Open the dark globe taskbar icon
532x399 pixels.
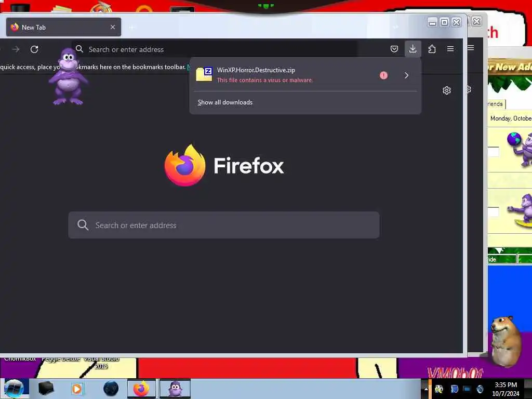pyautogui.click(x=111, y=389)
